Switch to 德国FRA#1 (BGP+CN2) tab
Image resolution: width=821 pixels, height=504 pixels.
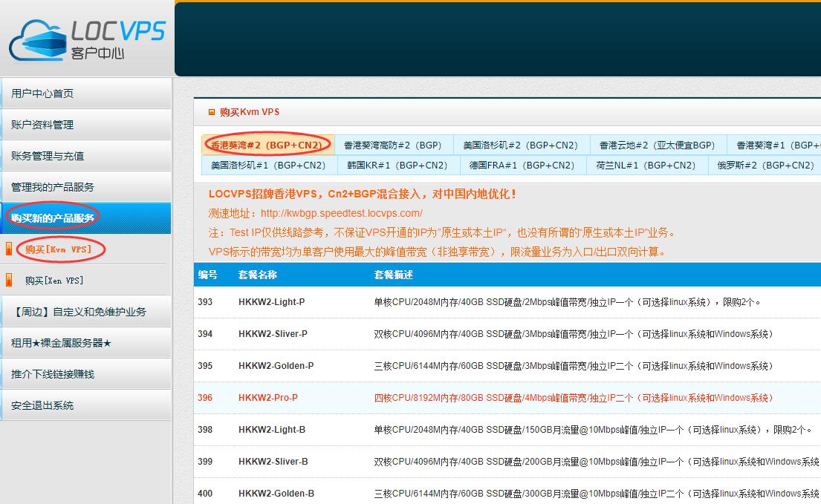(522, 166)
